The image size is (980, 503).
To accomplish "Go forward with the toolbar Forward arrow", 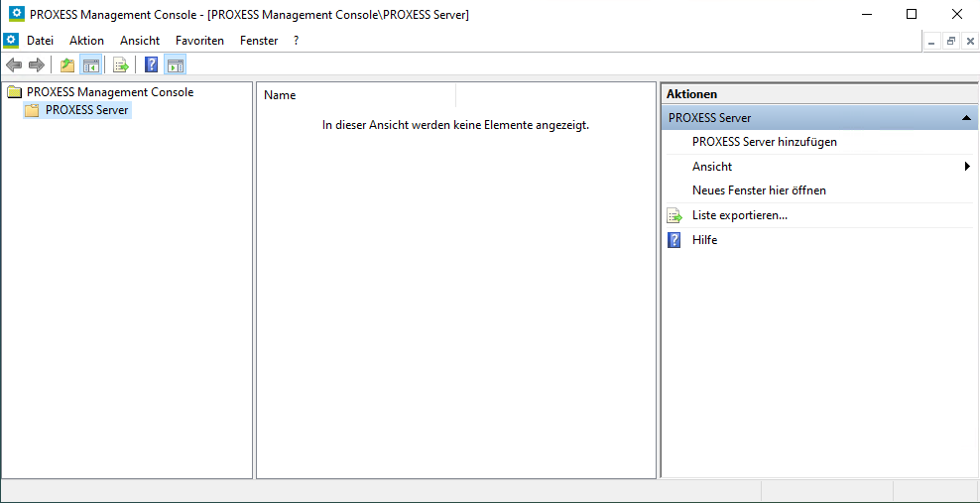I will [x=37, y=64].
